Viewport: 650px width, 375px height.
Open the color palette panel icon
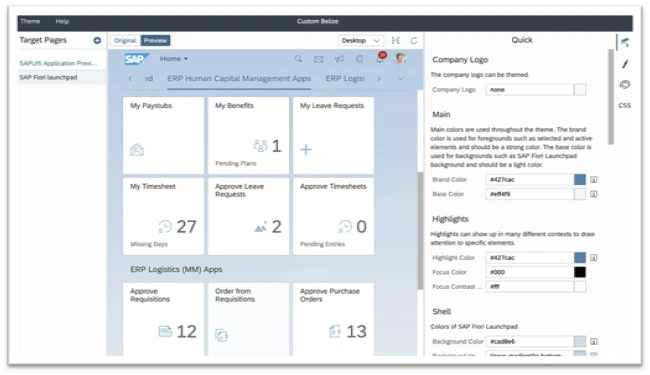625,85
